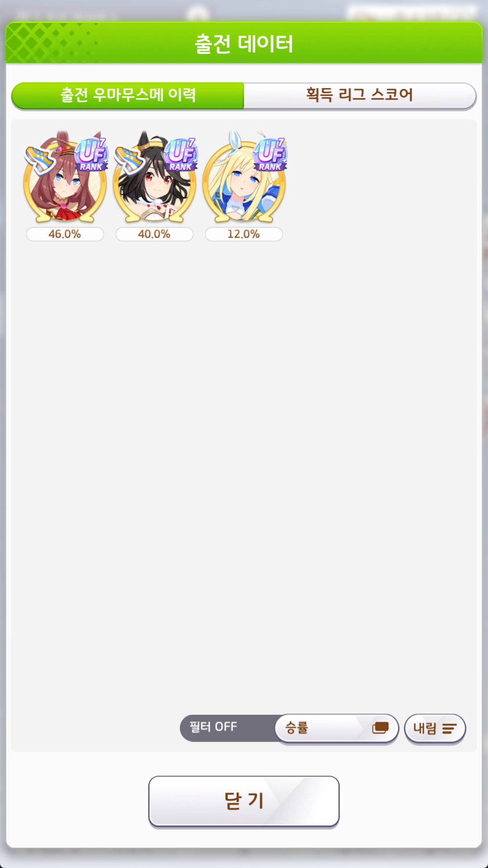This screenshot has width=488, height=868.
Task: Click the 46.0% win rate label
Action: 65,234
